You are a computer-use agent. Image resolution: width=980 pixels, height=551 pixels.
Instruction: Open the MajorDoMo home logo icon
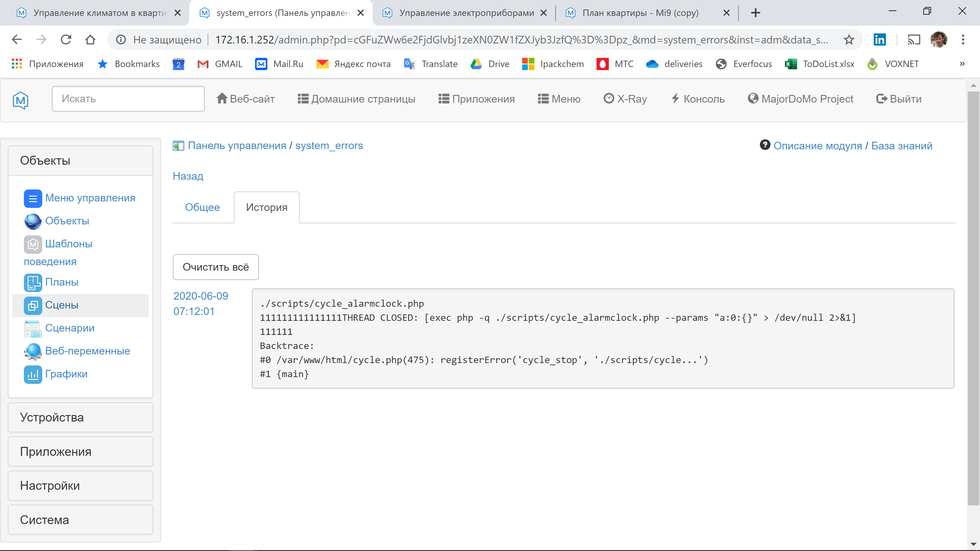point(20,100)
